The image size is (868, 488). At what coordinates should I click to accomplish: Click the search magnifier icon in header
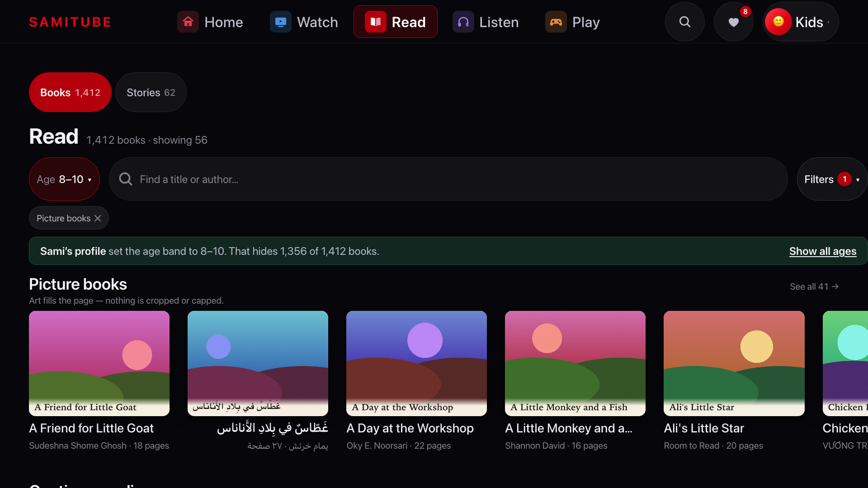[x=685, y=22]
